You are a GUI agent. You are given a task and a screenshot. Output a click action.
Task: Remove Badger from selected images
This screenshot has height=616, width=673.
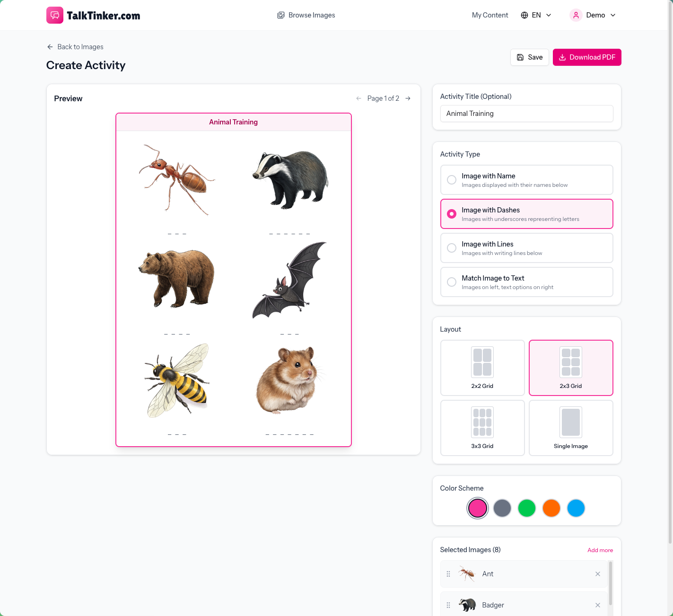point(598,605)
